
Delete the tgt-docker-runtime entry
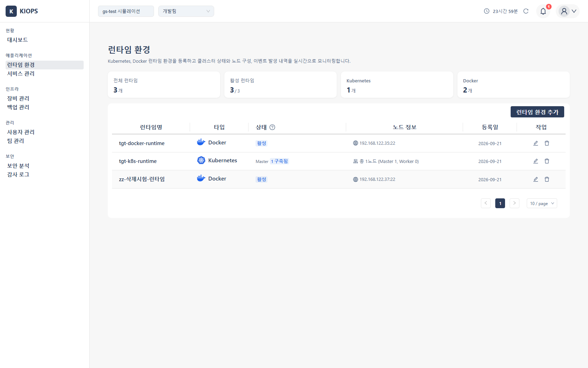(x=547, y=143)
